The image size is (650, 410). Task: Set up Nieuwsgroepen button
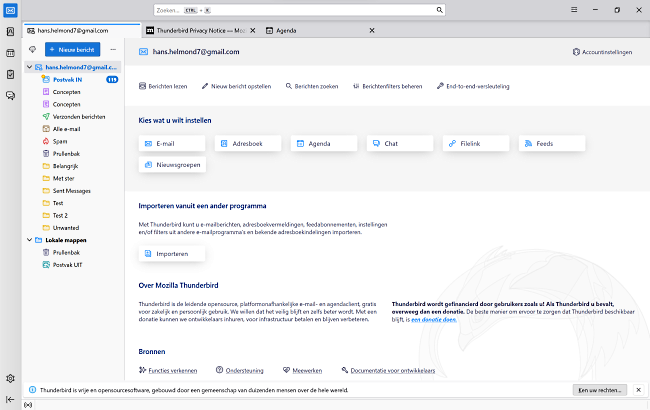[x=172, y=165]
